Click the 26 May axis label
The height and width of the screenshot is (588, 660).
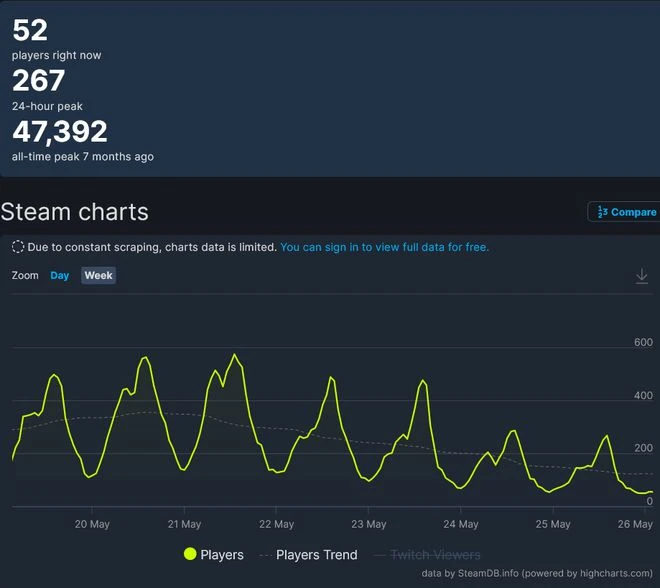tap(638, 524)
